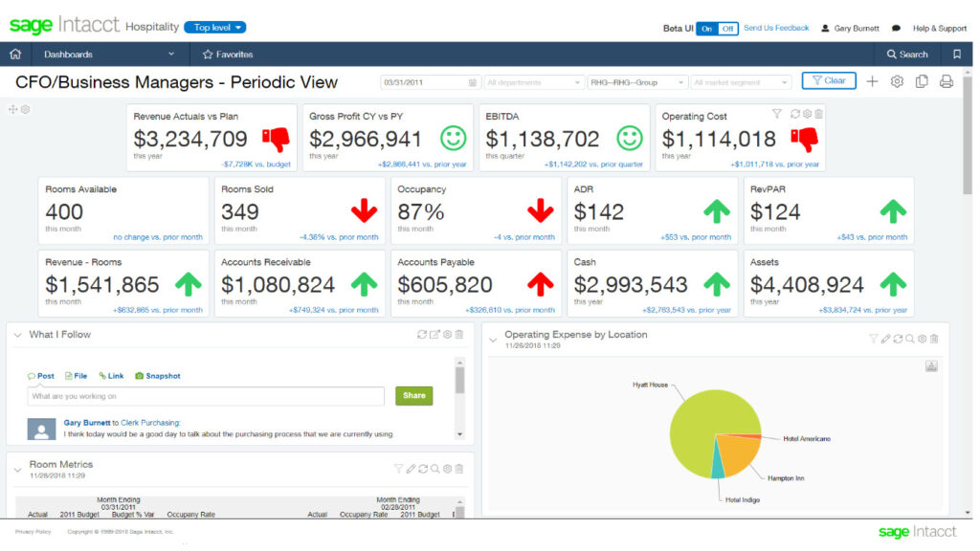Click the What I Follow feed scrollbar
980x551 pixels.
tap(460, 380)
